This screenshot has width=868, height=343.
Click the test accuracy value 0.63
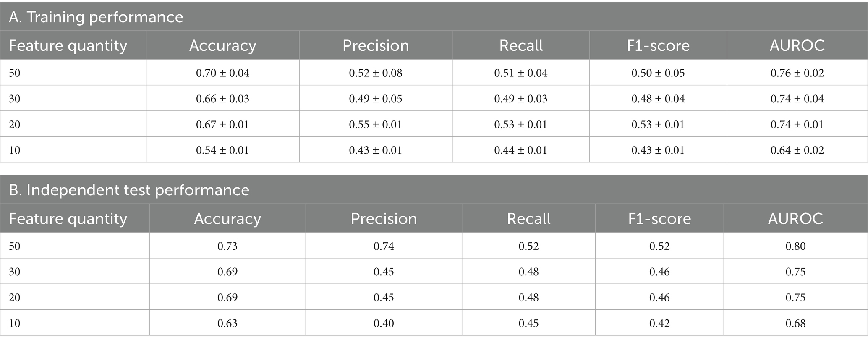[x=227, y=323]
